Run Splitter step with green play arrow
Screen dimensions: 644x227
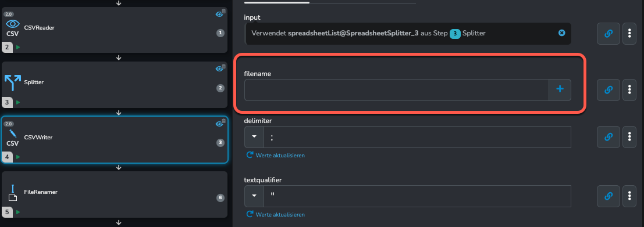18,102
